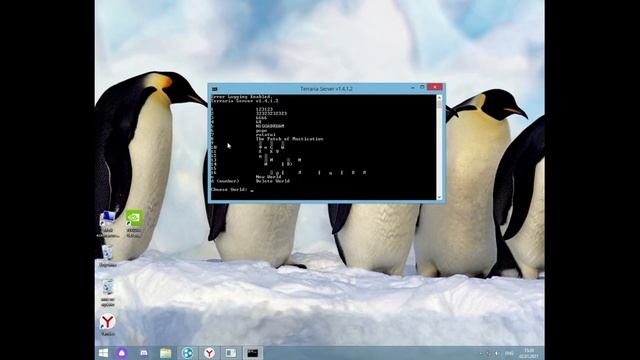
Task: Open Yandex Browser from the taskbar
Action: click(209, 353)
